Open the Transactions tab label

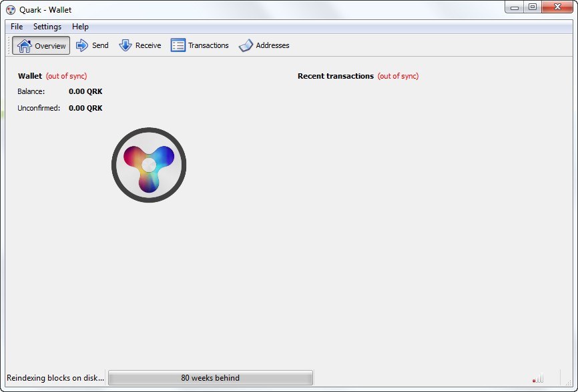[x=208, y=45]
